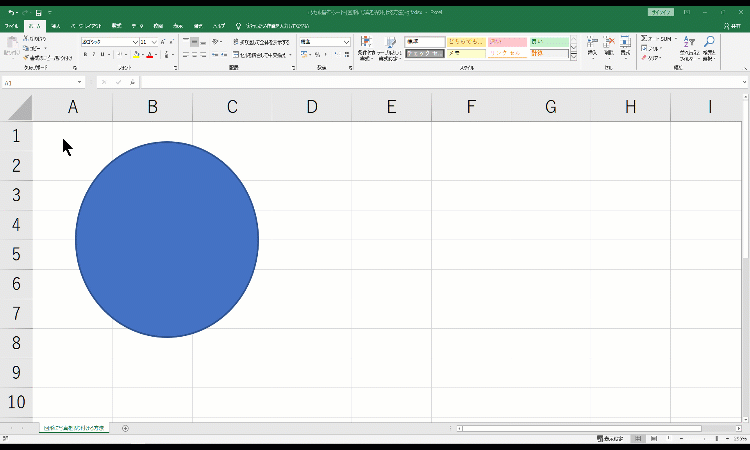Viewport: 750px width, 450px height.
Task: Click the yellow fill color bucket icon
Action: pyautogui.click(x=134, y=55)
